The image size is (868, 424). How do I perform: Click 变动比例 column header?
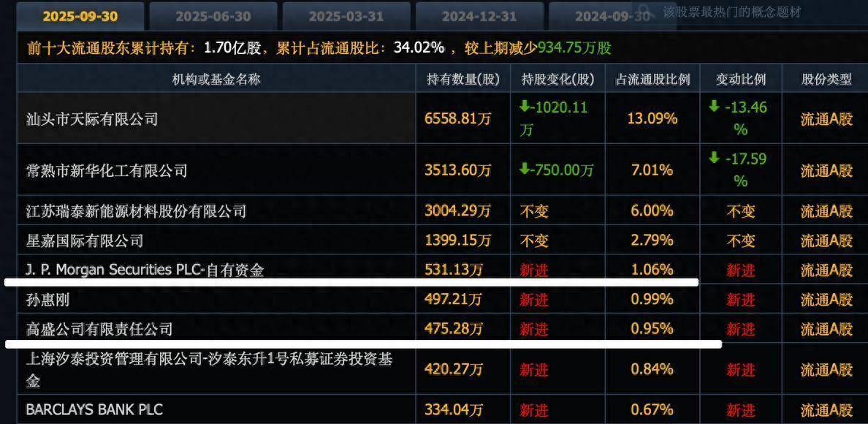(x=741, y=79)
